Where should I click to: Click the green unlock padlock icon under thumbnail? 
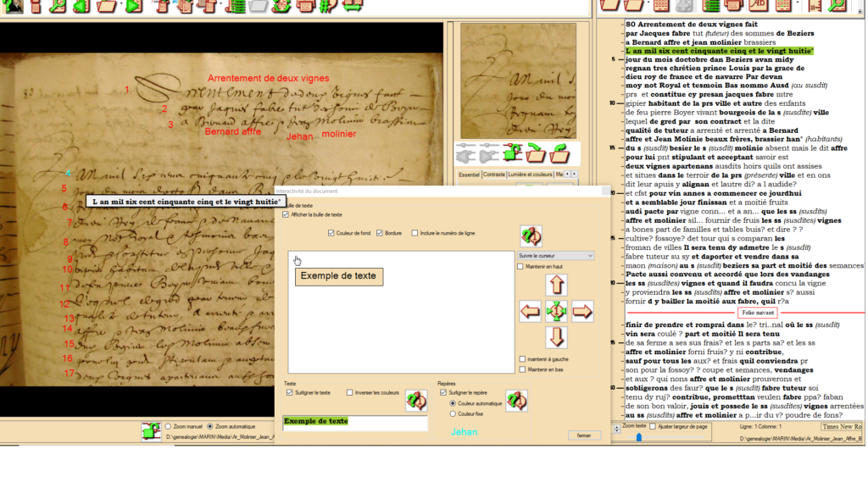click(x=513, y=152)
